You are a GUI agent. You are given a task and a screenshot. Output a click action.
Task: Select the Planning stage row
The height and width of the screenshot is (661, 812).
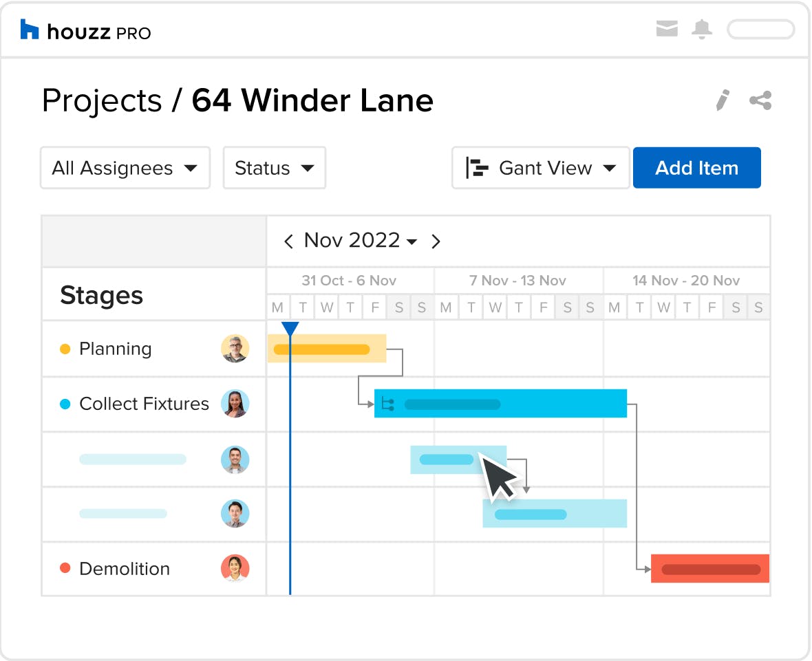115,349
